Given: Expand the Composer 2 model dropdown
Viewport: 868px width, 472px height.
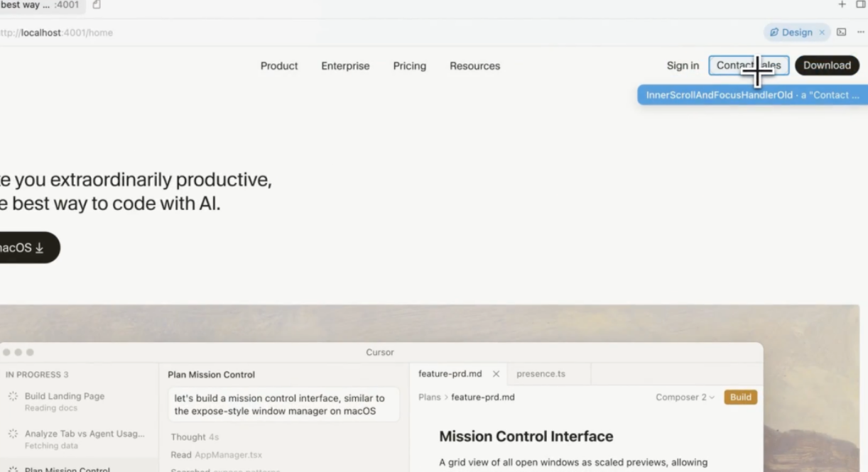Looking at the screenshot, I should pyautogui.click(x=685, y=397).
